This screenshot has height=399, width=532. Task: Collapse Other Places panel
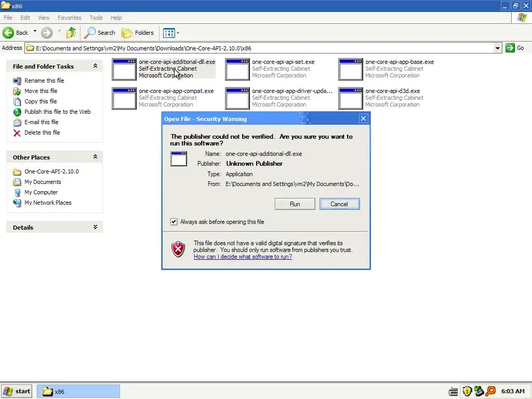point(96,157)
